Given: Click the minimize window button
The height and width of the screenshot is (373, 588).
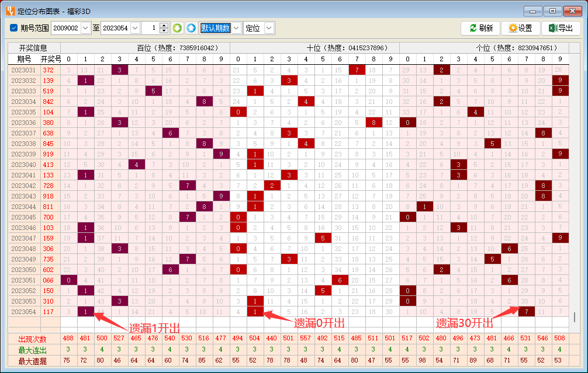Looking at the screenshot, I should [532, 11].
